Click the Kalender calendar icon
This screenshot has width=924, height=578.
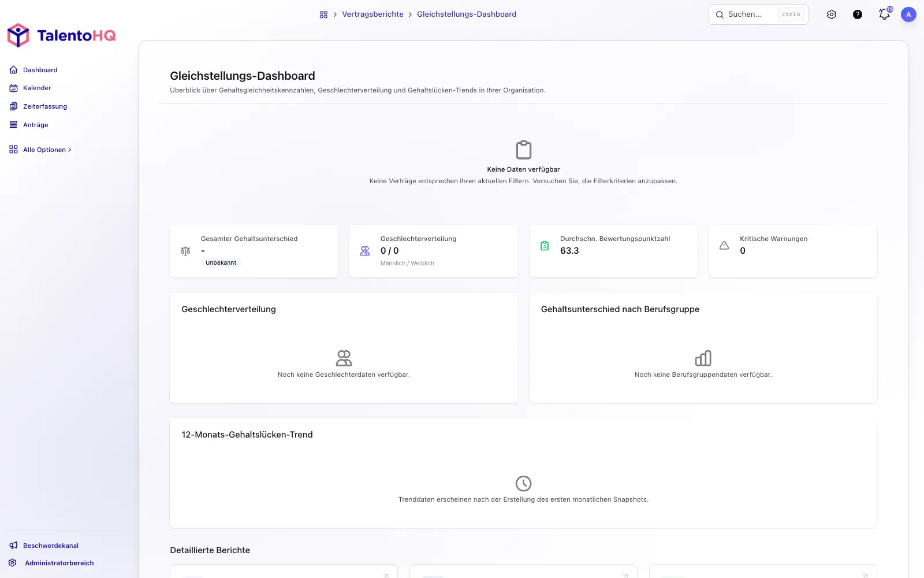[x=13, y=88]
